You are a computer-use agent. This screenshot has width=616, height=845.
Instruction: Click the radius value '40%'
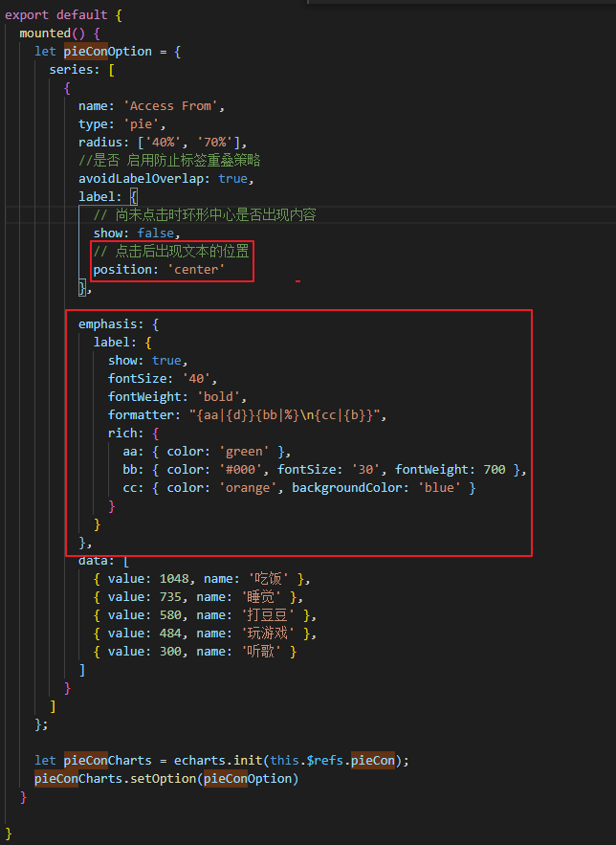[164, 143]
